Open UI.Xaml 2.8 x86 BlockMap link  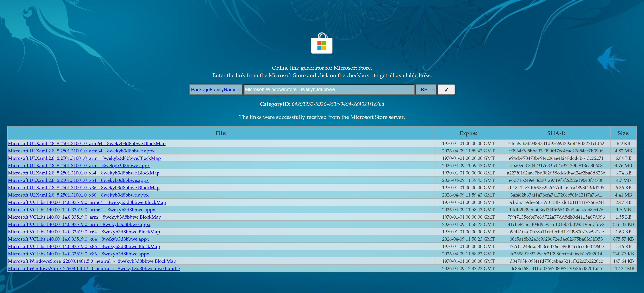[84, 188]
